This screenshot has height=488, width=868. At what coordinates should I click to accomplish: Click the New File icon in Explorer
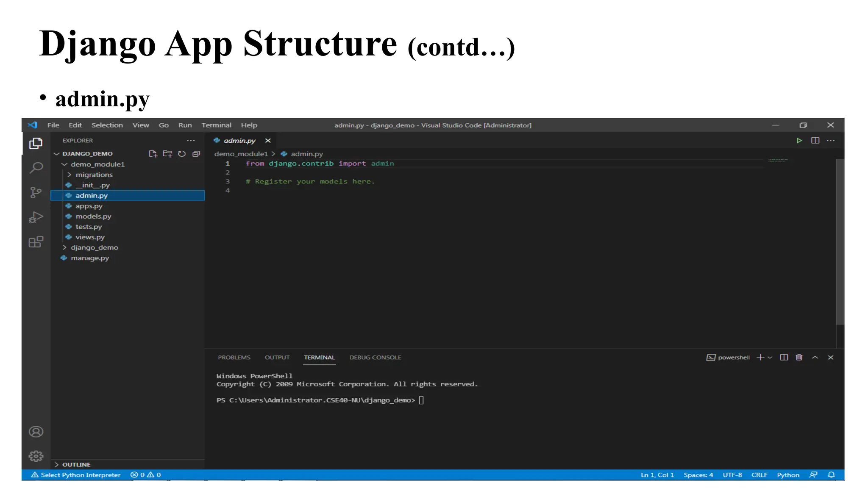point(153,154)
